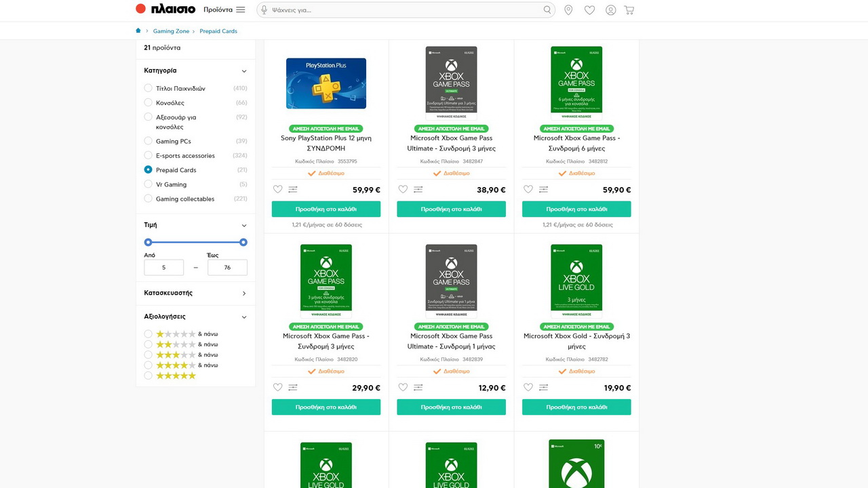Open the user account icon
This screenshot has width=868, height=488.
point(610,10)
